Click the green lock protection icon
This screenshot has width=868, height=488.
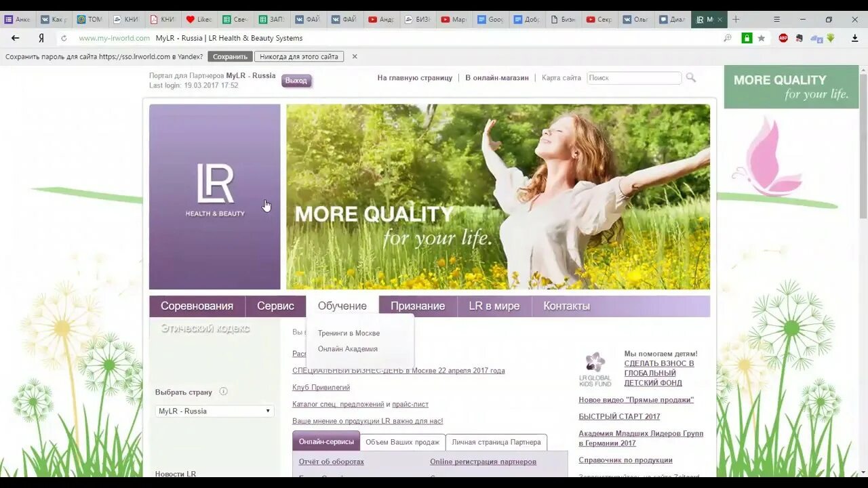click(747, 38)
